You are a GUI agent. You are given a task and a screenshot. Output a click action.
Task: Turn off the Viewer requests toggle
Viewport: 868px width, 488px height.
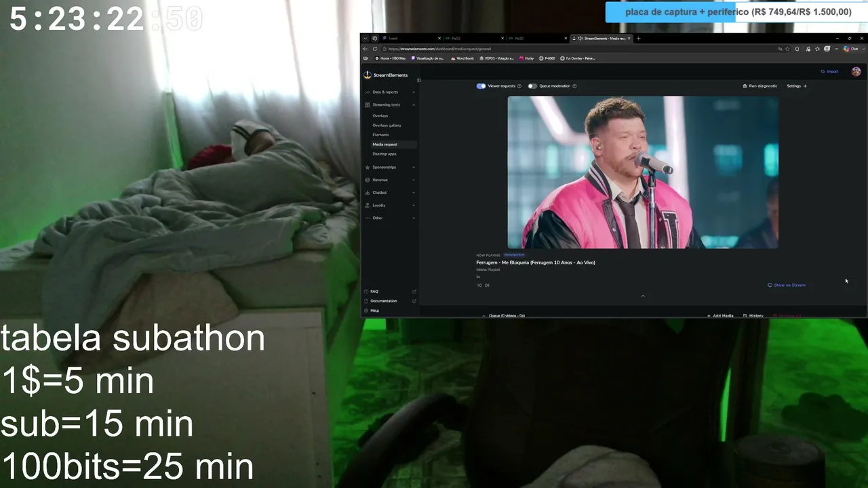coord(481,86)
